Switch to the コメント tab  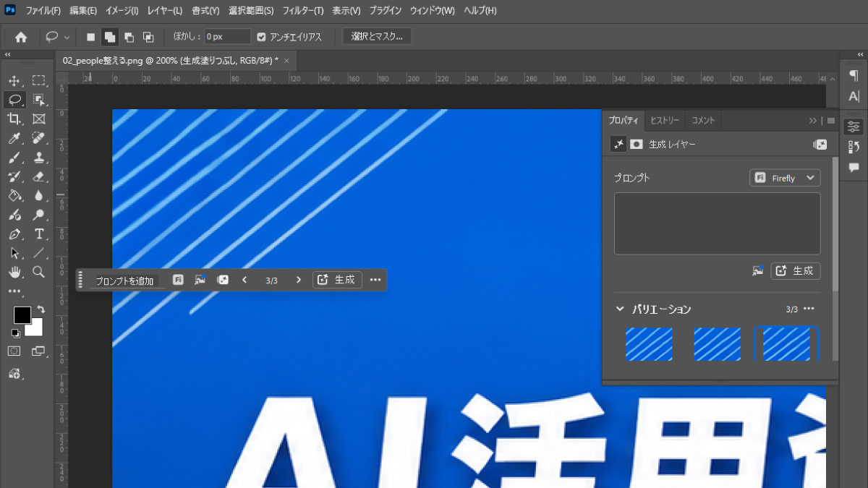pos(703,121)
